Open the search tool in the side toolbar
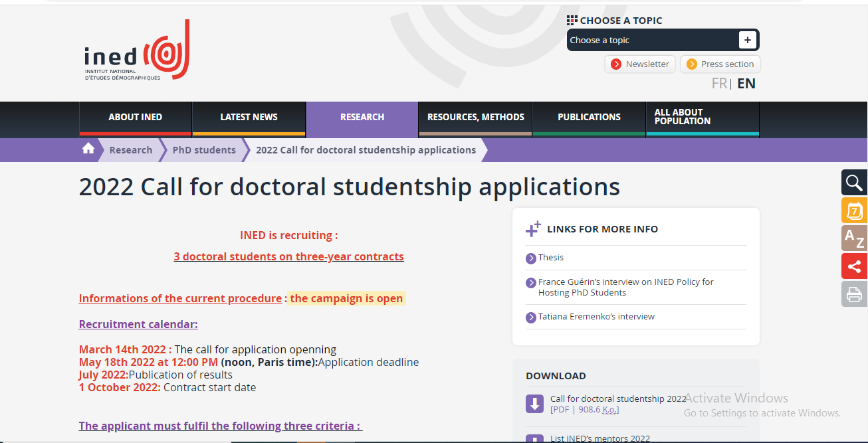Viewport: 868px width, 443px height. (x=854, y=182)
